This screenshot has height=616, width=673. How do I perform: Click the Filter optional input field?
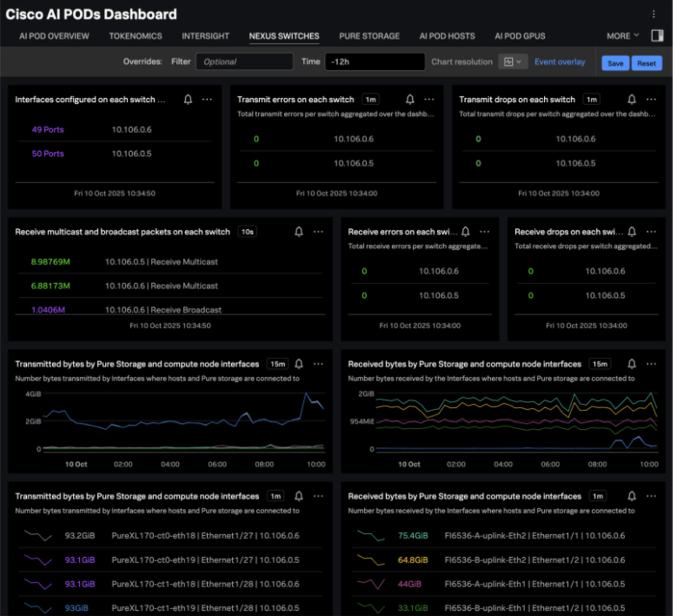244,62
